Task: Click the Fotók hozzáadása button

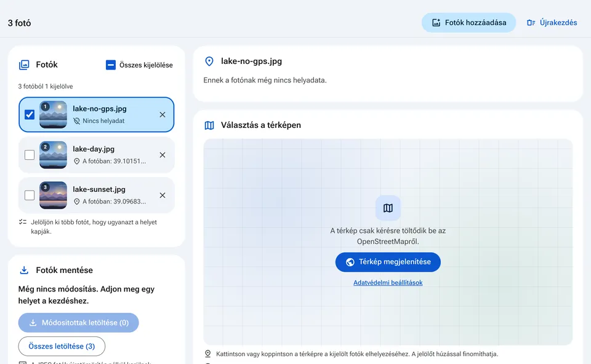Action: click(x=468, y=23)
